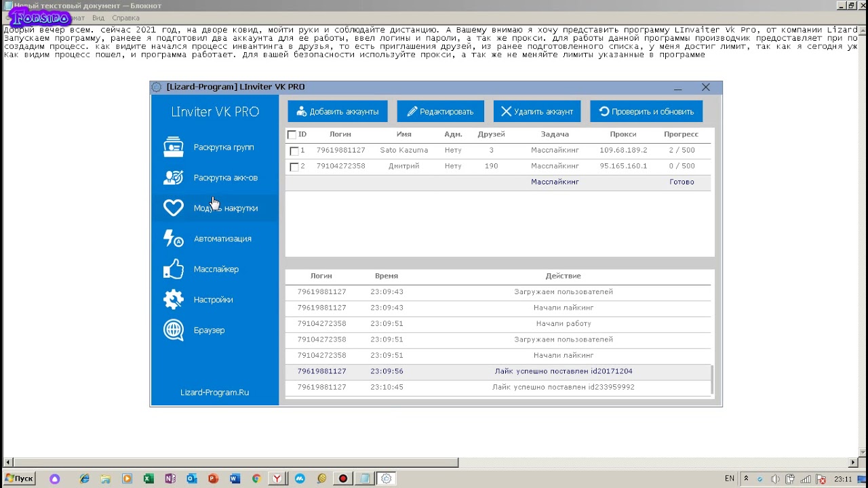The width and height of the screenshot is (868, 488).
Task: Select the Sato Kazuma name cell
Action: point(403,150)
